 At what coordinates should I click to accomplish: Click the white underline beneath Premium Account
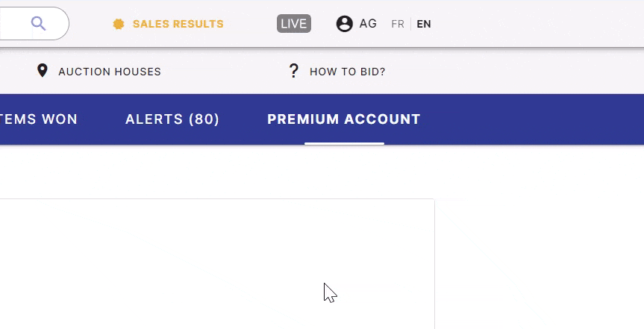point(344,143)
